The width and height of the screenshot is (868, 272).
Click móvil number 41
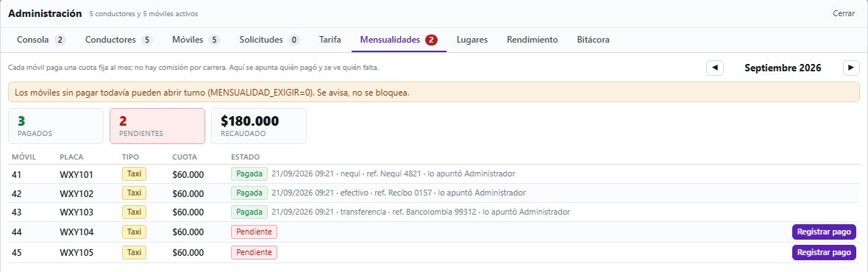pyautogui.click(x=17, y=175)
